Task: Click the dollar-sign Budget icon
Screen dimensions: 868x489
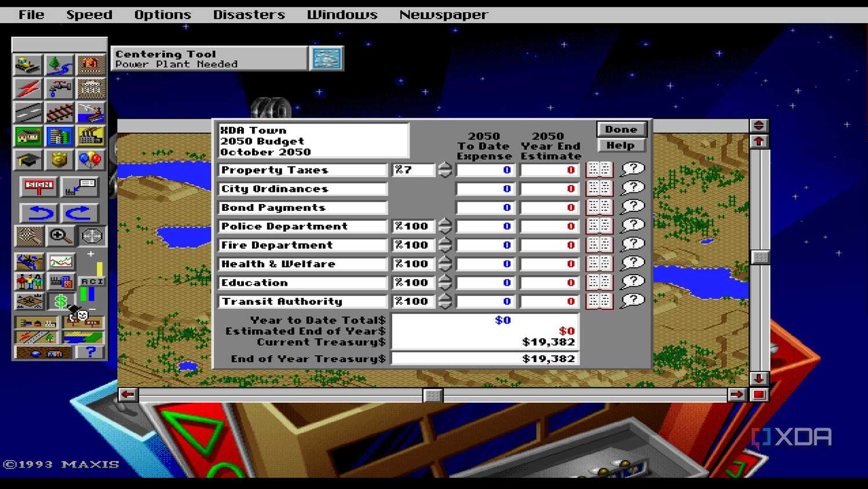Action: click(61, 301)
